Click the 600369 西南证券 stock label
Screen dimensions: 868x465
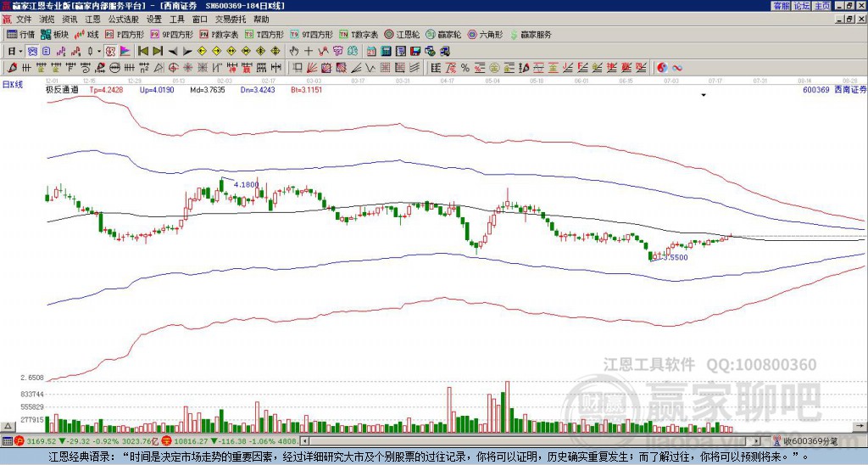click(834, 89)
